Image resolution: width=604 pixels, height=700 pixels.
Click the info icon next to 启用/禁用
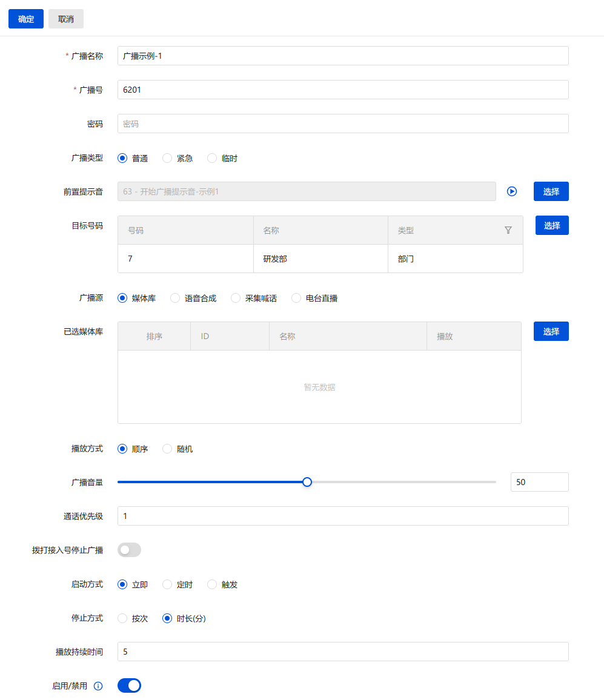click(x=98, y=686)
